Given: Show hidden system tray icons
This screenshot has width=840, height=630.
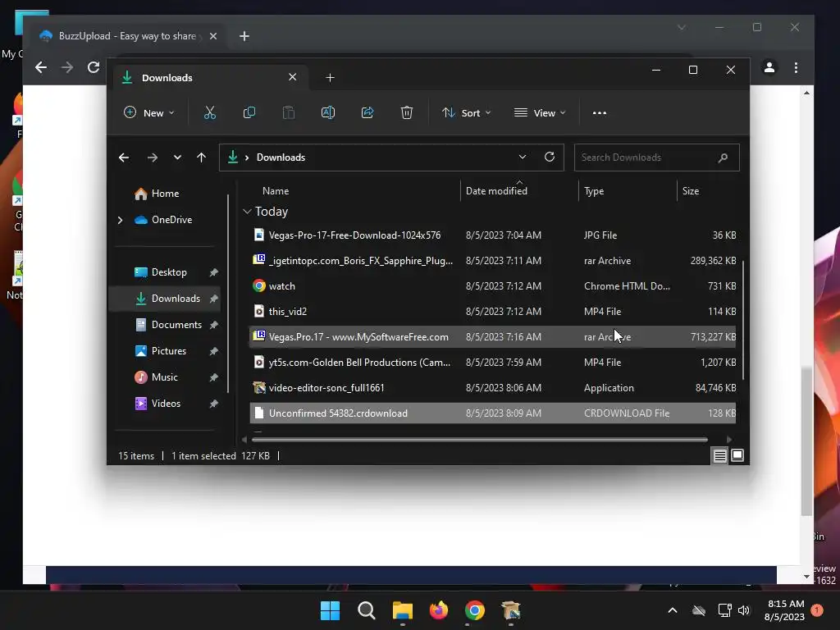Looking at the screenshot, I should pos(673,610).
